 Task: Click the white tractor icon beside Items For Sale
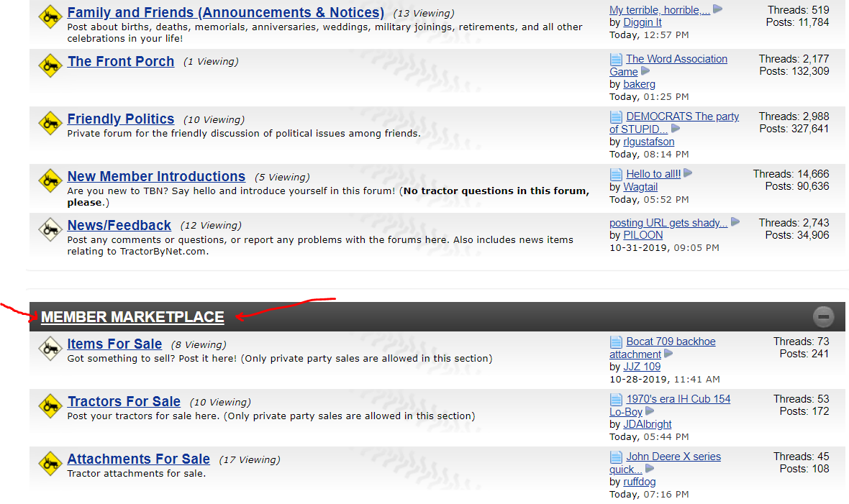pos(50,348)
